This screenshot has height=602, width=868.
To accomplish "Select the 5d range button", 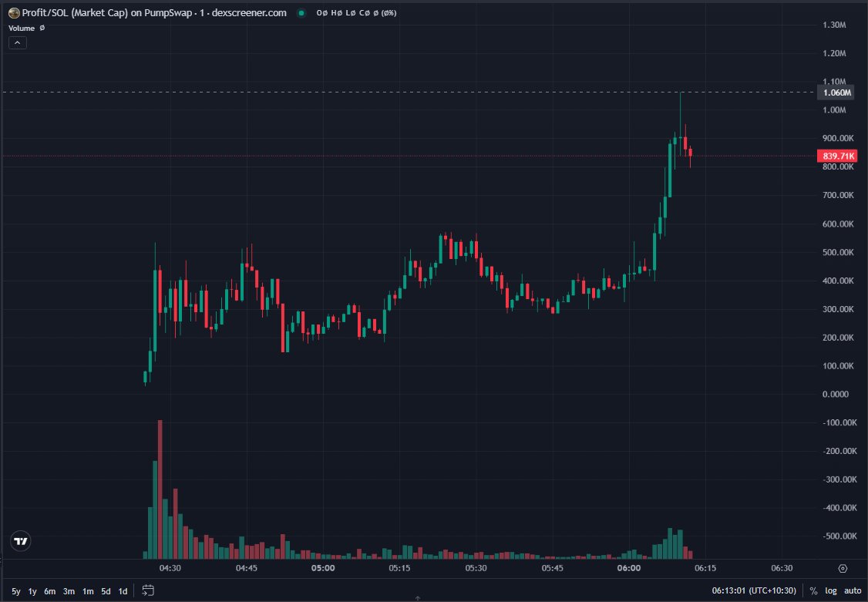I will point(106,590).
